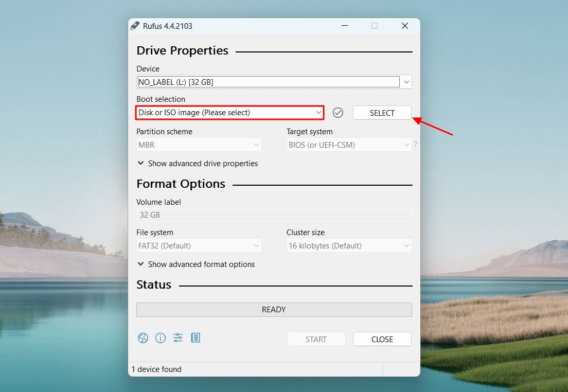Click the Cluster size label
568x392 pixels.
coord(306,232)
